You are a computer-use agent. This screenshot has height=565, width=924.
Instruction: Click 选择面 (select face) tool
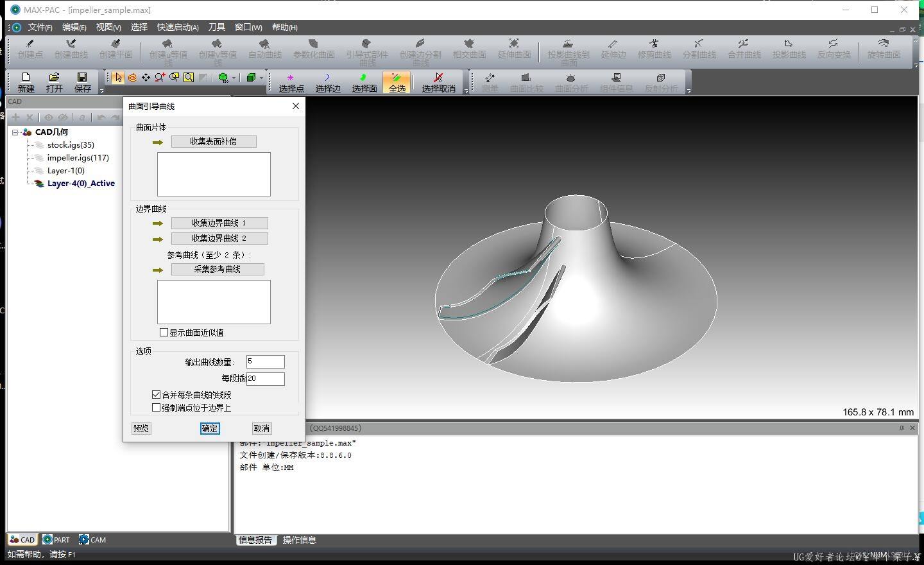(364, 82)
